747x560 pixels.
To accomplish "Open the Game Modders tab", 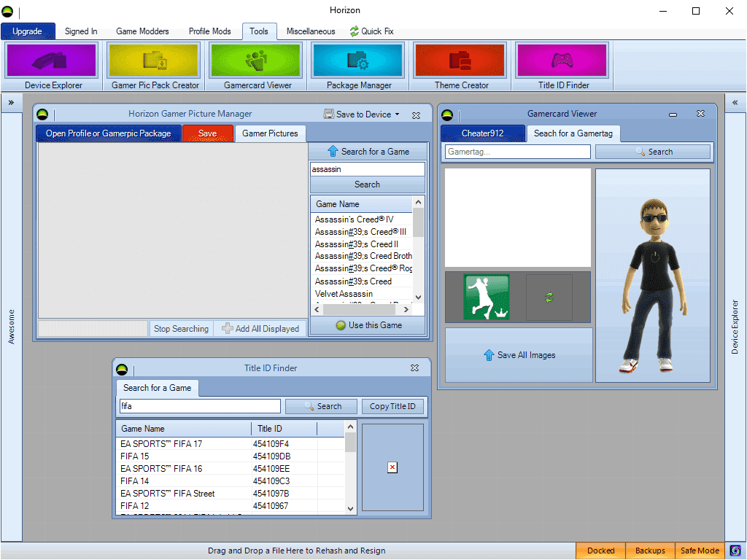I will [x=142, y=31].
